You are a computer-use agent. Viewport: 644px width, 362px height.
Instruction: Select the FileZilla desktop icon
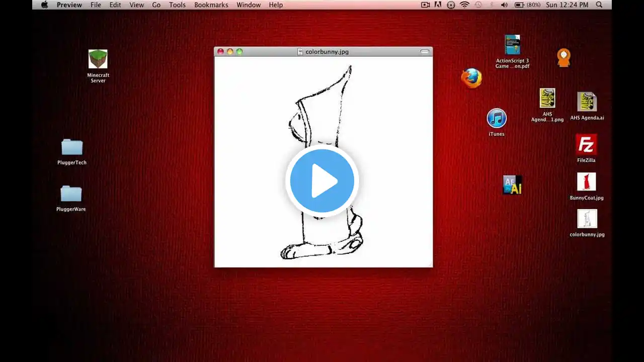coord(586,145)
